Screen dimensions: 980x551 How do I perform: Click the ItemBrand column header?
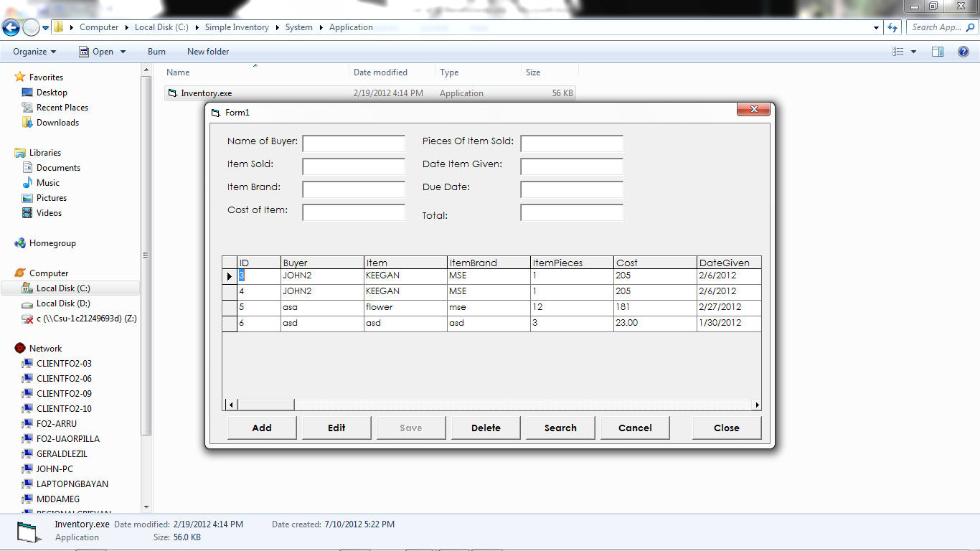[x=488, y=263]
